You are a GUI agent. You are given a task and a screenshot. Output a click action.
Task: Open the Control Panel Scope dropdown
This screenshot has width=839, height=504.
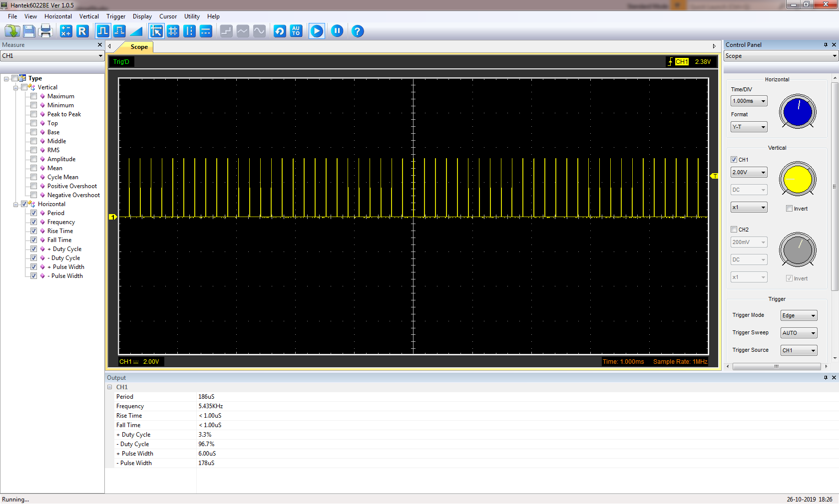(x=781, y=56)
